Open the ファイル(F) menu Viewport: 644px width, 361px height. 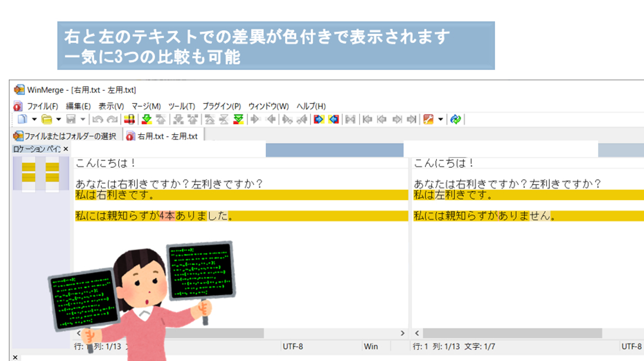tap(42, 106)
